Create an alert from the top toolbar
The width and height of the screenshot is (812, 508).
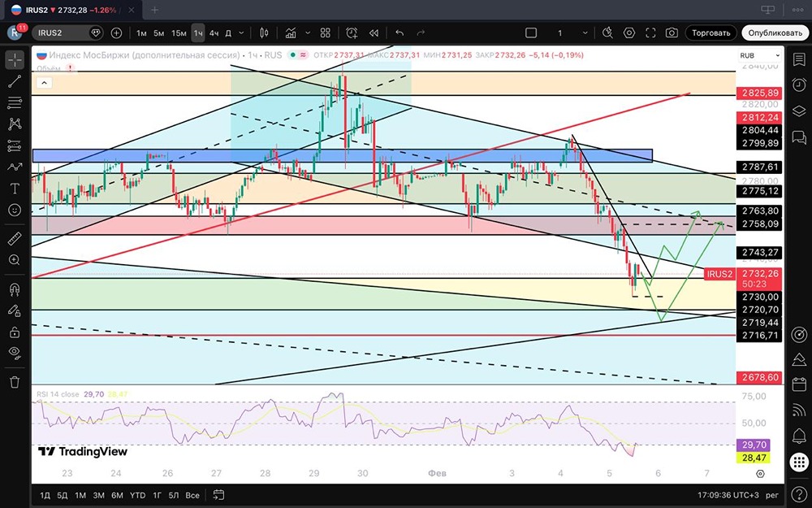pos(352,33)
